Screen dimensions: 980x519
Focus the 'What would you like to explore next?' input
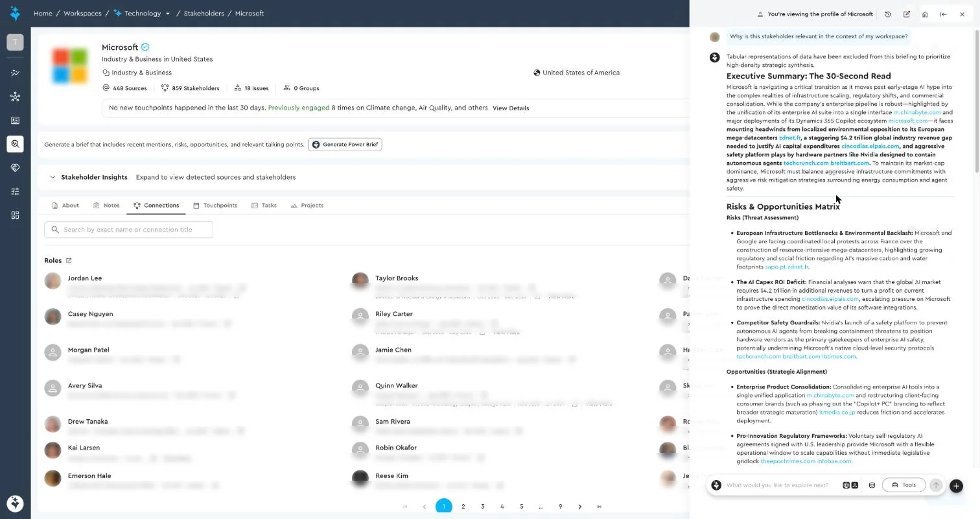pyautogui.click(x=778, y=485)
